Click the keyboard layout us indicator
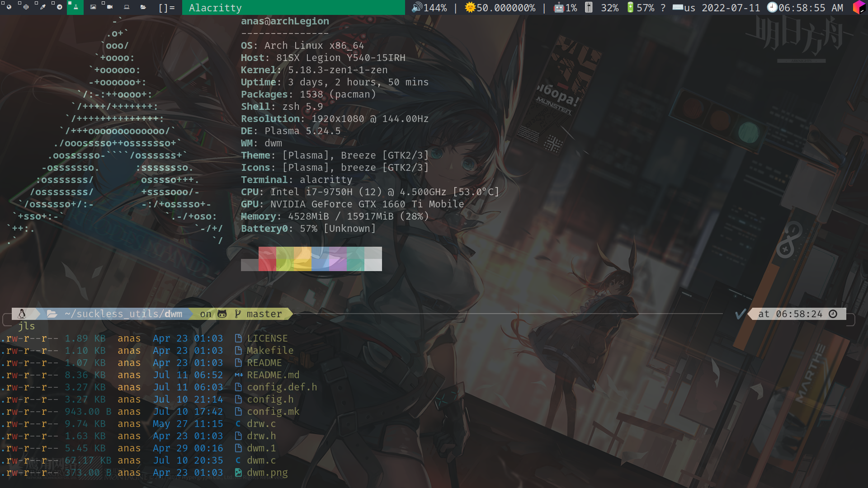The height and width of the screenshot is (488, 868). tap(684, 8)
